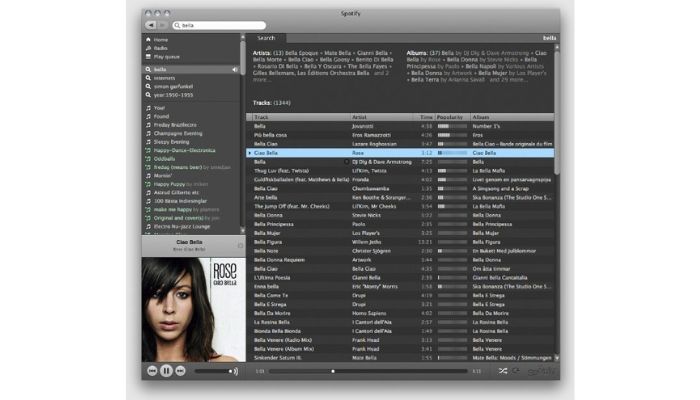Image resolution: width=700 pixels, height=400 pixels.
Task: Skip to the next track
Action: point(180,371)
